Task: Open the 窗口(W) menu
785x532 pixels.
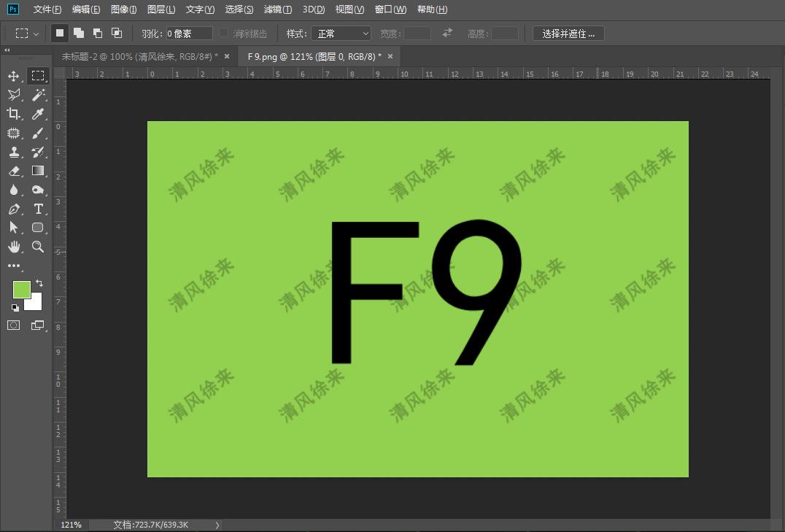Action: coord(390,9)
